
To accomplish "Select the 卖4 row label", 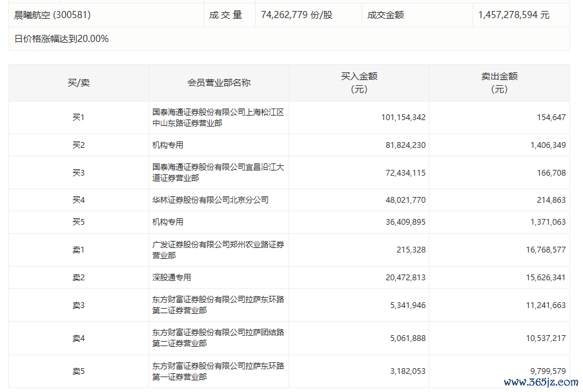I will pyautogui.click(x=79, y=338).
